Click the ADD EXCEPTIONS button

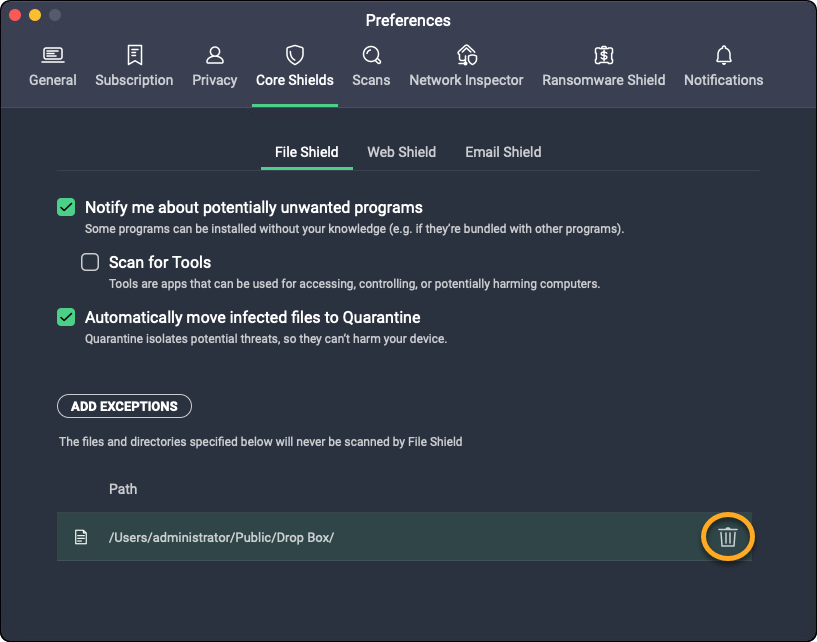[124, 406]
